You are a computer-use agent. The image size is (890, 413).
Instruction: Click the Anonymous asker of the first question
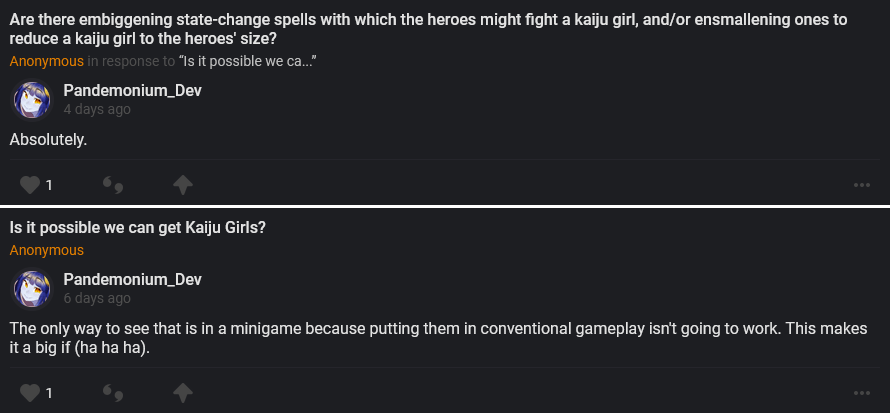coord(47,61)
